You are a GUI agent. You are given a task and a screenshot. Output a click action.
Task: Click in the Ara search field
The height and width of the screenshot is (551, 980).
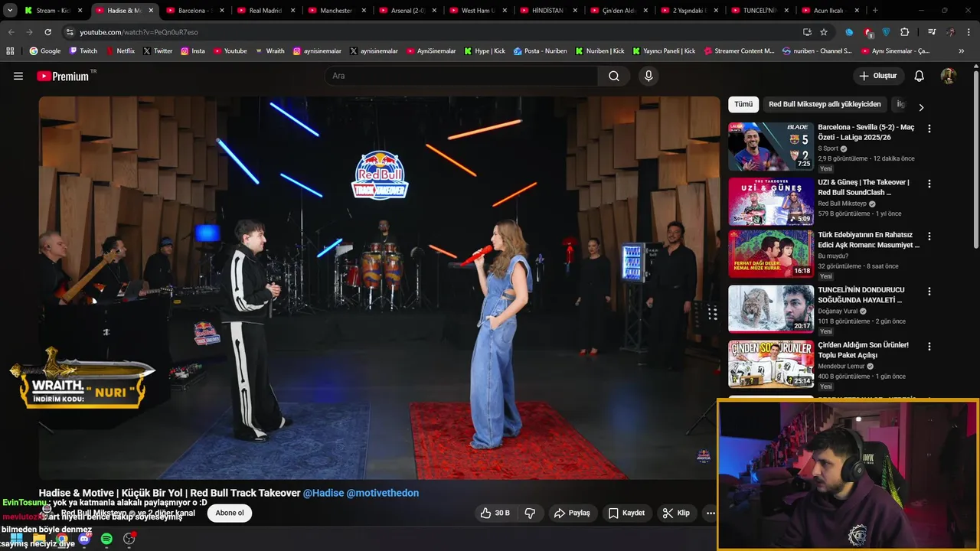pyautogui.click(x=462, y=76)
